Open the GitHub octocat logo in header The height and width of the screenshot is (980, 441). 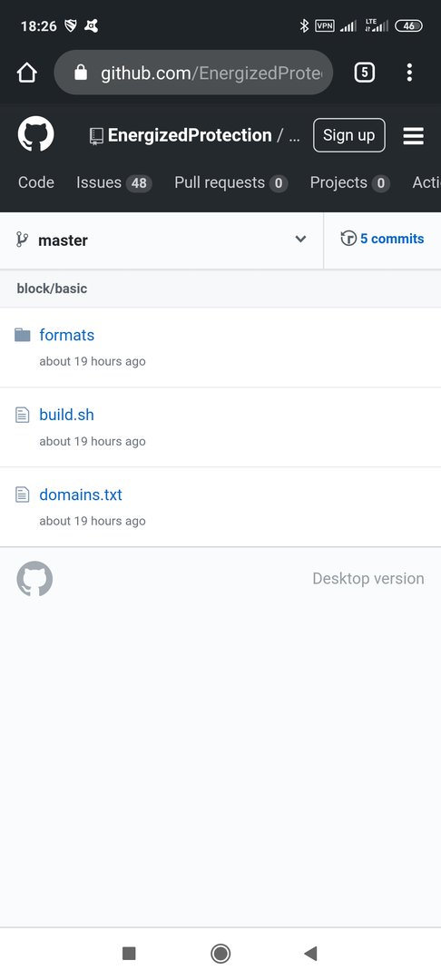coord(35,135)
